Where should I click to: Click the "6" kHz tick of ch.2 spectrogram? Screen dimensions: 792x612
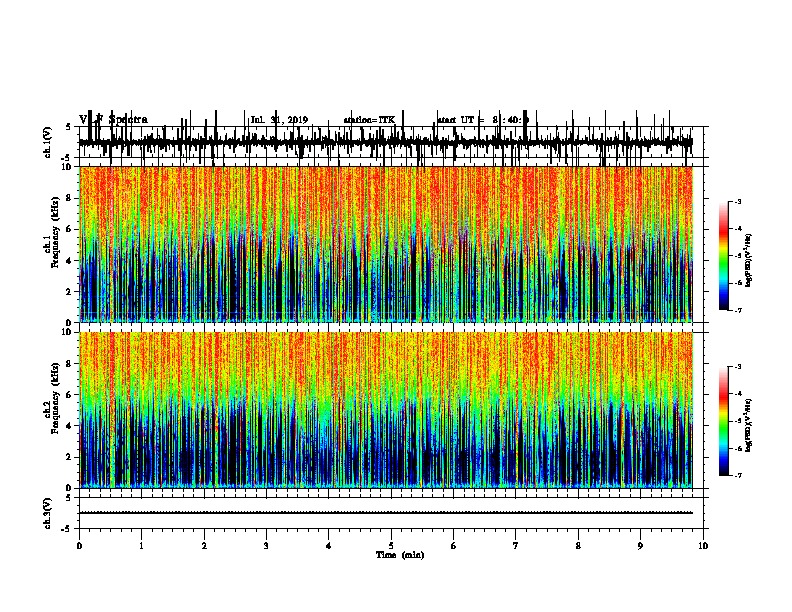point(69,395)
